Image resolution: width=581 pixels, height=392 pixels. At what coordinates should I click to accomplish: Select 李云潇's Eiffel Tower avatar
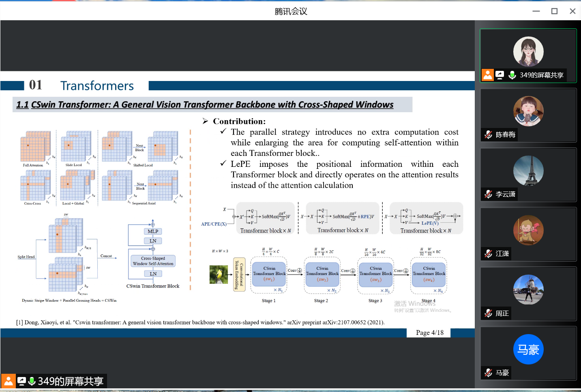click(528, 170)
